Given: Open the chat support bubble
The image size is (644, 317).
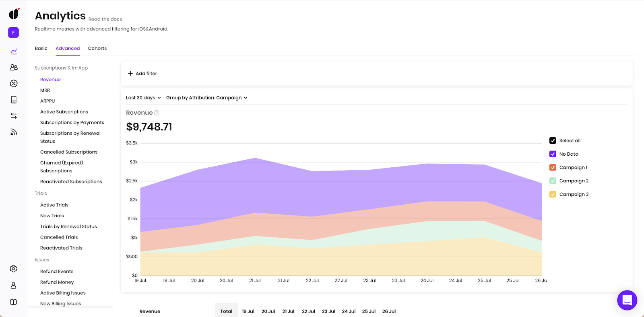Looking at the screenshot, I should [627, 300].
